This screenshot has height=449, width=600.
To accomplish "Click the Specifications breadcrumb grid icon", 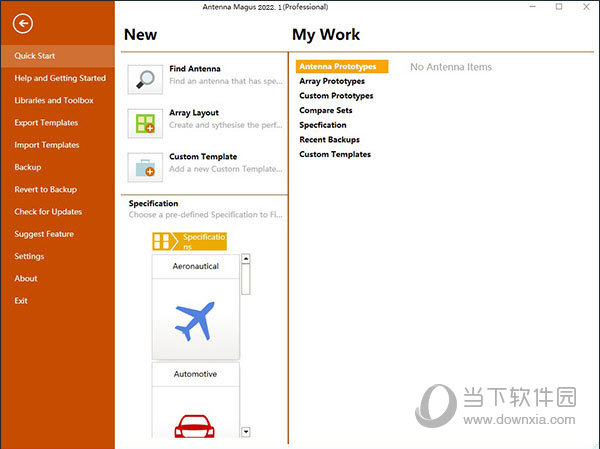I will 161,242.
